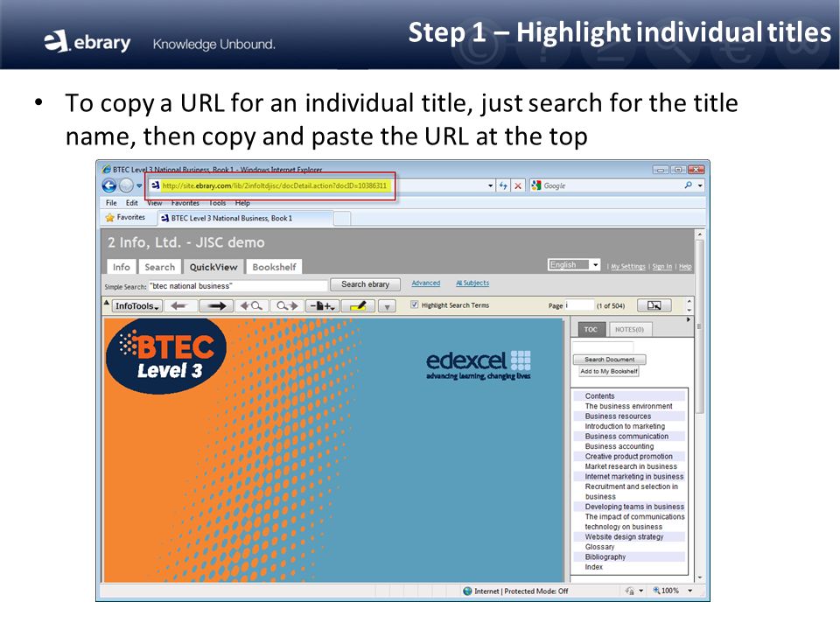Open the Business communication chapter
The height and width of the screenshot is (630, 840).
tap(626, 436)
